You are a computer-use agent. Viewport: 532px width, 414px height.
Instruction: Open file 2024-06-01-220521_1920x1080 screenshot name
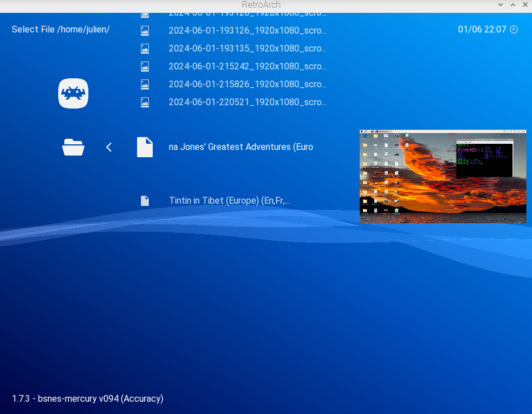point(247,102)
